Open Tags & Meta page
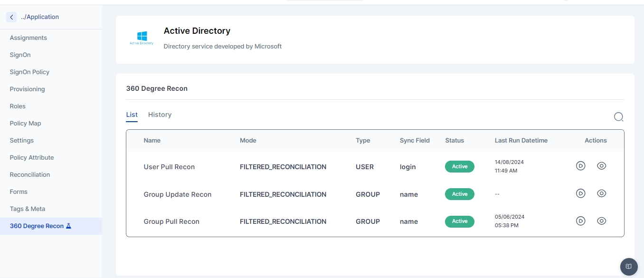Screen dimensions: 644x278 [x=28, y=209]
